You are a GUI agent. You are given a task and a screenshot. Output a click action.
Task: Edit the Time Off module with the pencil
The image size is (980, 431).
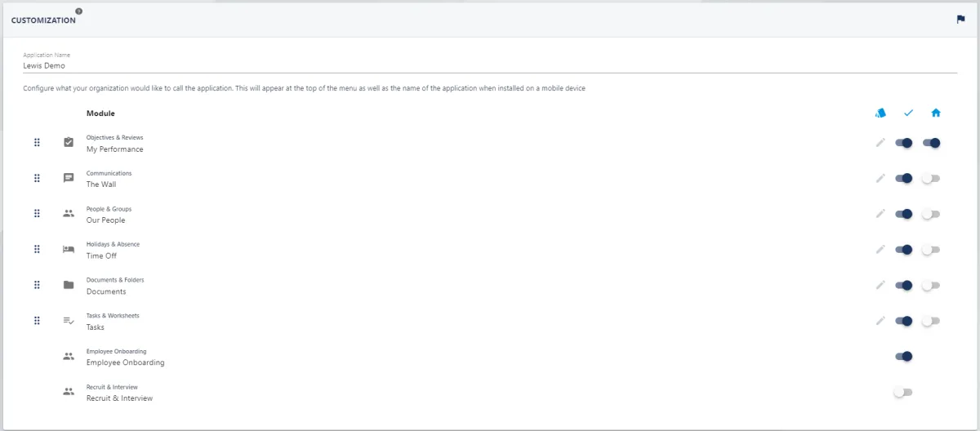[880, 250]
